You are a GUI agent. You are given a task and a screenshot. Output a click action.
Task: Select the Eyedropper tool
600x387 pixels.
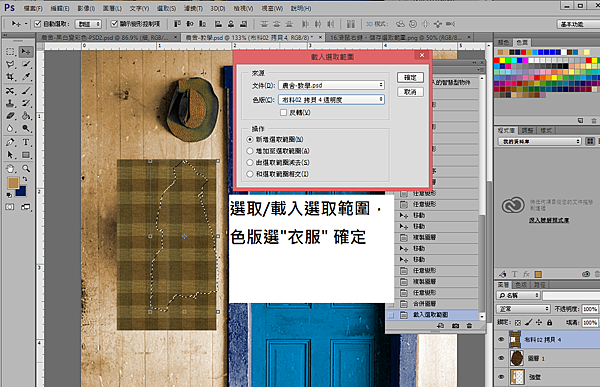(x=26, y=77)
